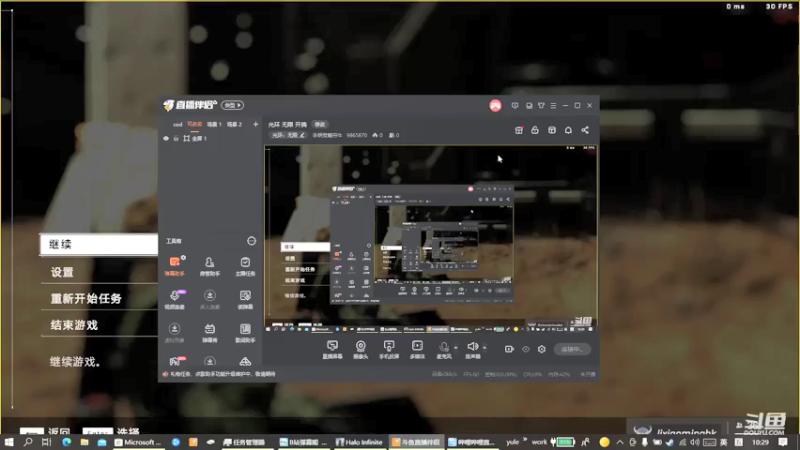This screenshot has height=450, width=800.
Task: Click the record video icon
Action: pos(509,349)
